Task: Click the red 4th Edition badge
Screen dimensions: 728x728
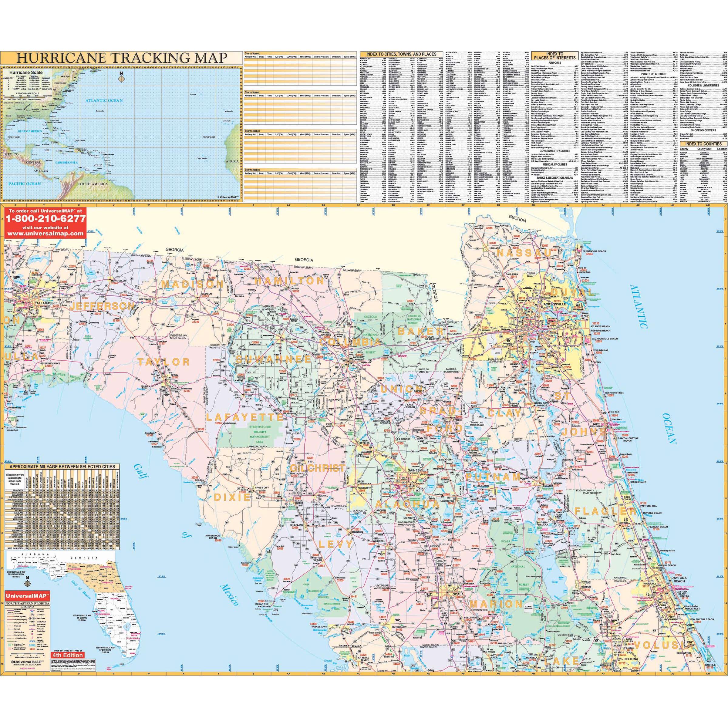Action: coord(68,655)
